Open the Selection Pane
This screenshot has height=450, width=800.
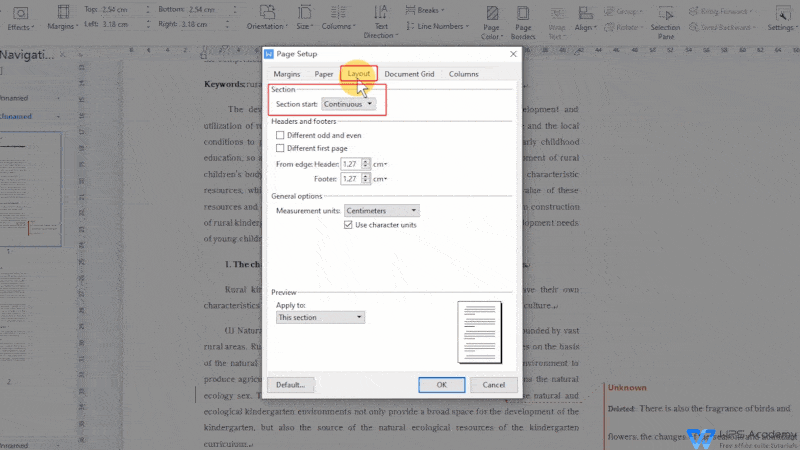tap(665, 22)
